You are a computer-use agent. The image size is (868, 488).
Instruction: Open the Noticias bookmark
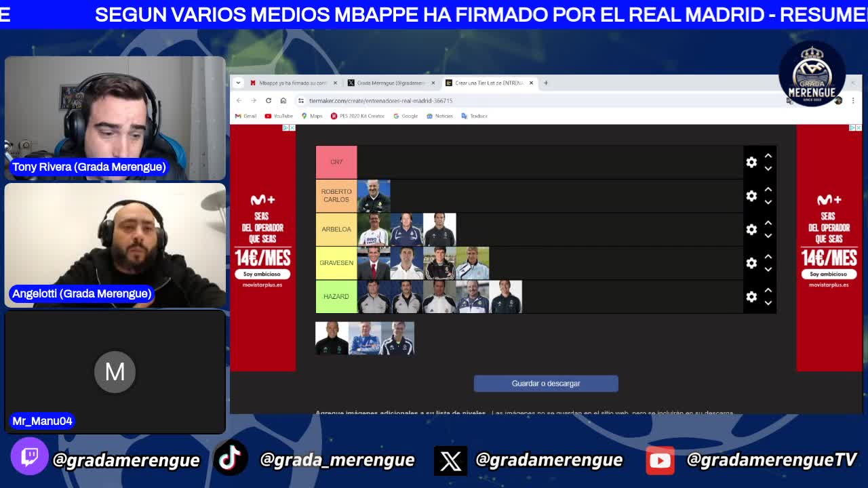tap(440, 116)
